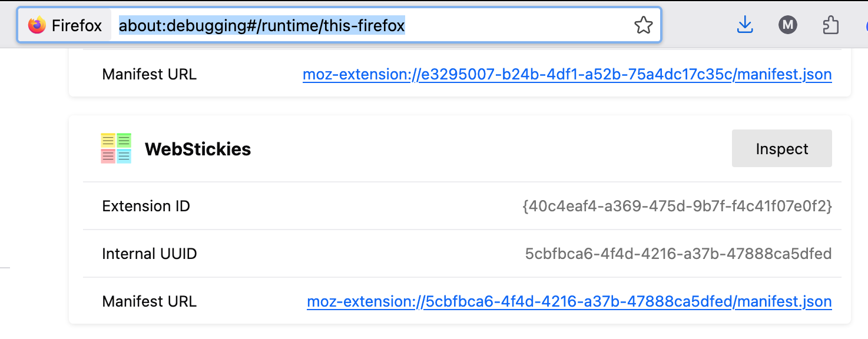Click the WebStickies extension name

pyautogui.click(x=198, y=149)
